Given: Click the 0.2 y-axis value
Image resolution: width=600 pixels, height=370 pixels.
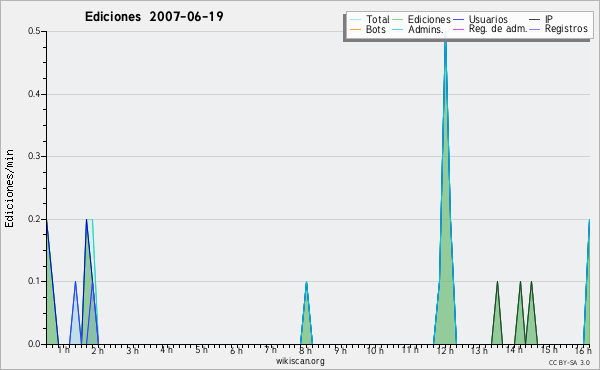Looking at the screenshot, I should pyautogui.click(x=34, y=219).
